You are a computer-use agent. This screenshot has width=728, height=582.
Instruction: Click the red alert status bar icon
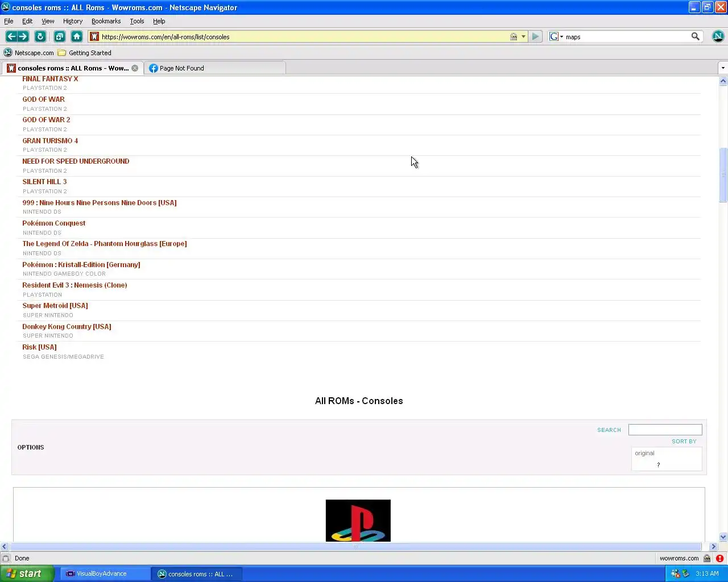(x=719, y=558)
